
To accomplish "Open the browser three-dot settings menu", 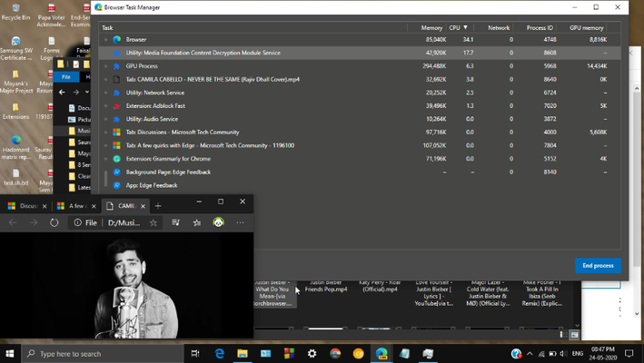I will [x=241, y=222].
